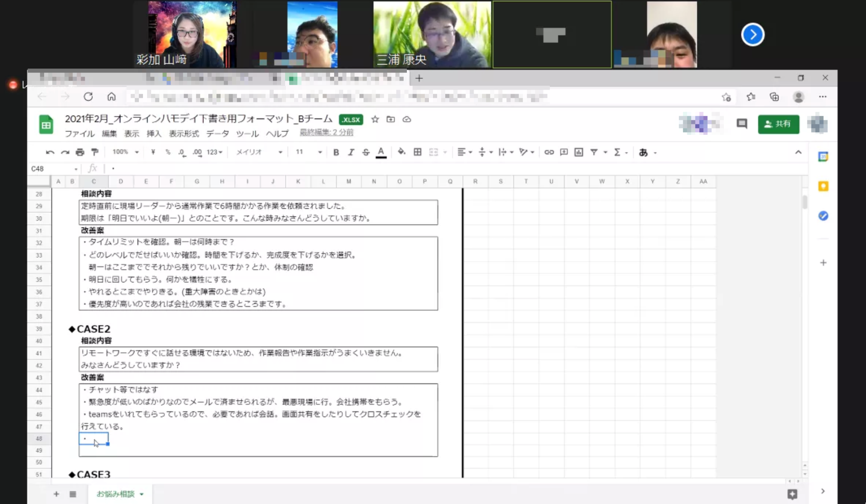The height and width of the screenshot is (504, 866).
Task: Open the データ menu
Action: coord(218,133)
